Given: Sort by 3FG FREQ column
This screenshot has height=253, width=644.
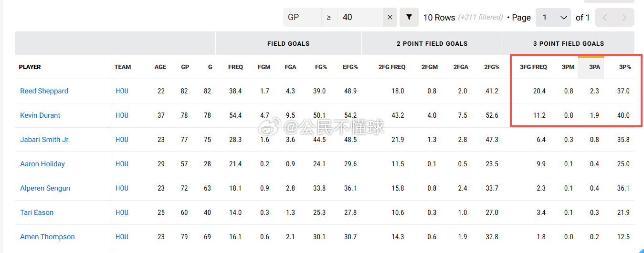Looking at the screenshot, I should tap(533, 67).
